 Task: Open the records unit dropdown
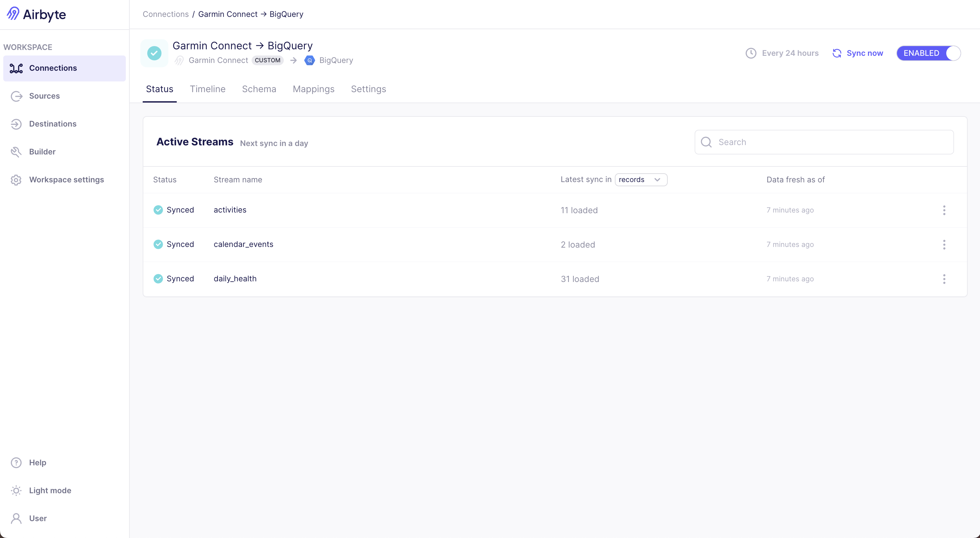click(x=641, y=180)
